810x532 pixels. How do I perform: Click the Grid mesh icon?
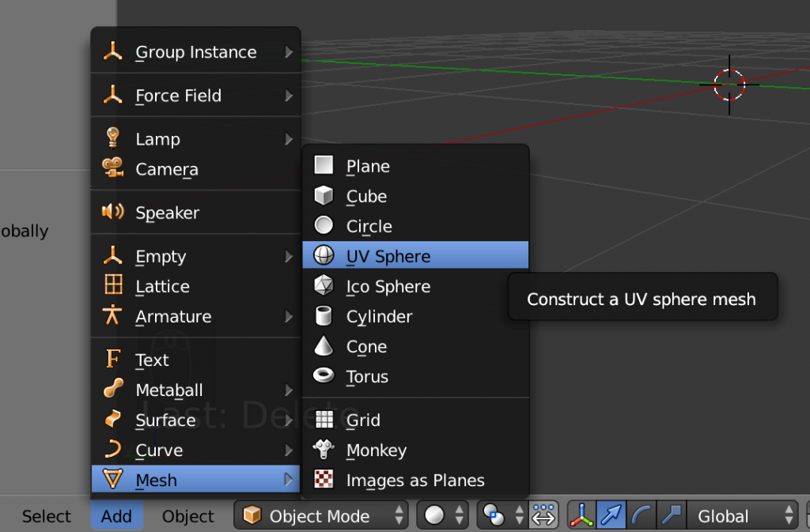324,420
